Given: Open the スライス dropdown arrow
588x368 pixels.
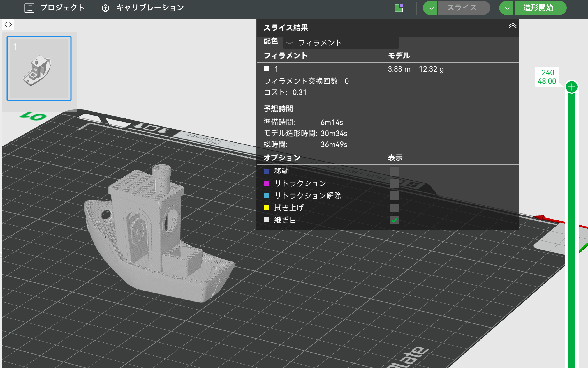Looking at the screenshot, I should (430, 8).
